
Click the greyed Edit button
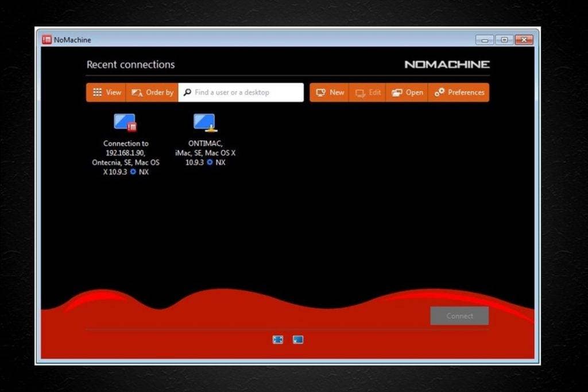click(367, 93)
